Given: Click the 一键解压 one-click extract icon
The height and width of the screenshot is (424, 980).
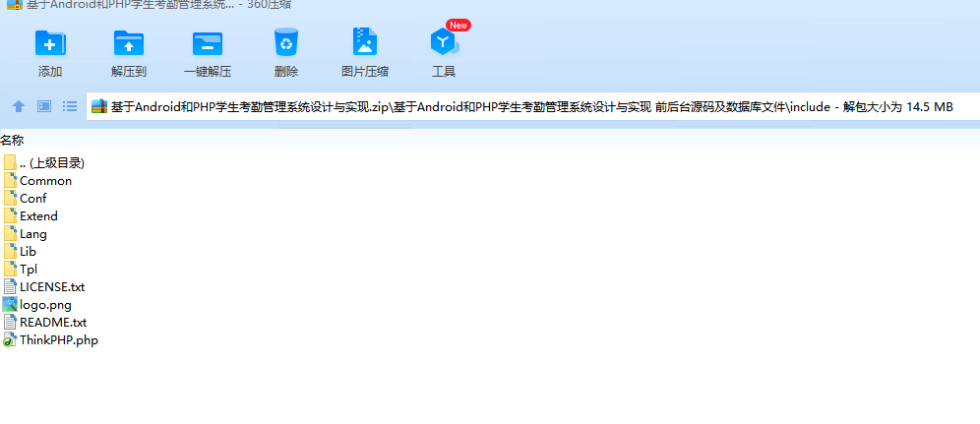Looking at the screenshot, I should (x=208, y=43).
